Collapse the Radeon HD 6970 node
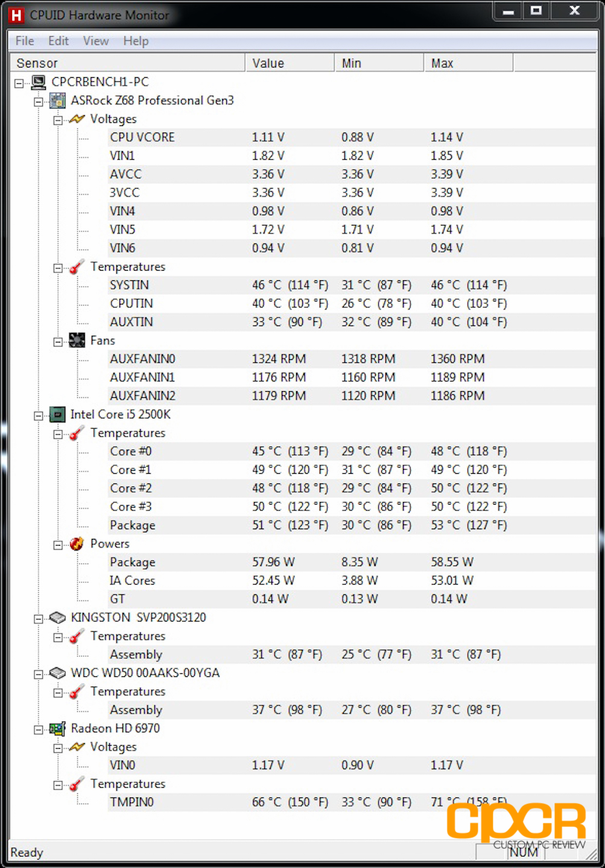The image size is (605, 868). click(39, 730)
